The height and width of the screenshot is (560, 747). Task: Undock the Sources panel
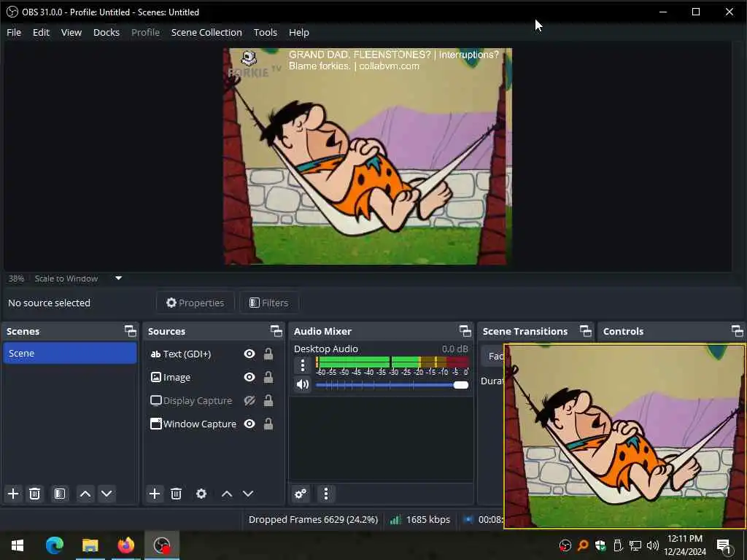tap(276, 331)
